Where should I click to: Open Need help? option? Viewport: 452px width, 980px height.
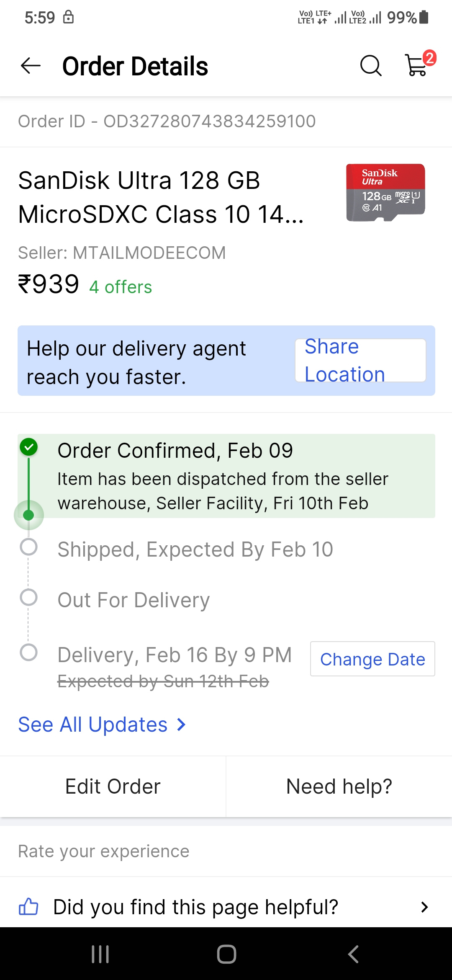coord(339,787)
